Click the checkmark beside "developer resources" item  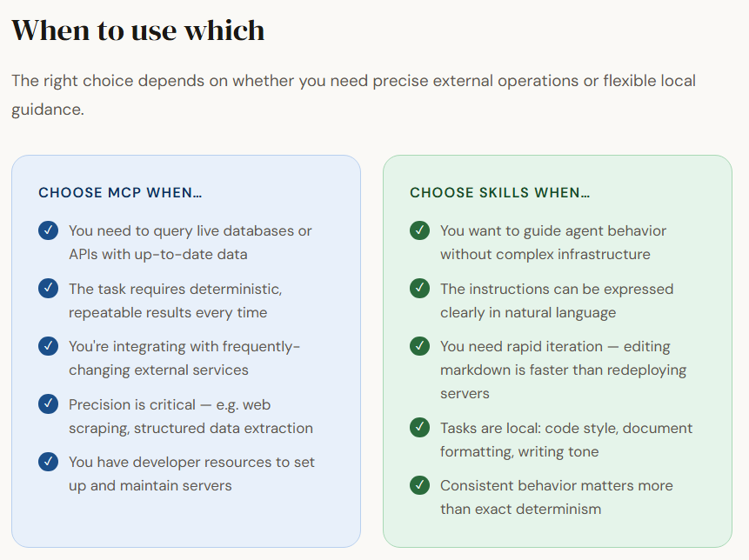(49, 462)
